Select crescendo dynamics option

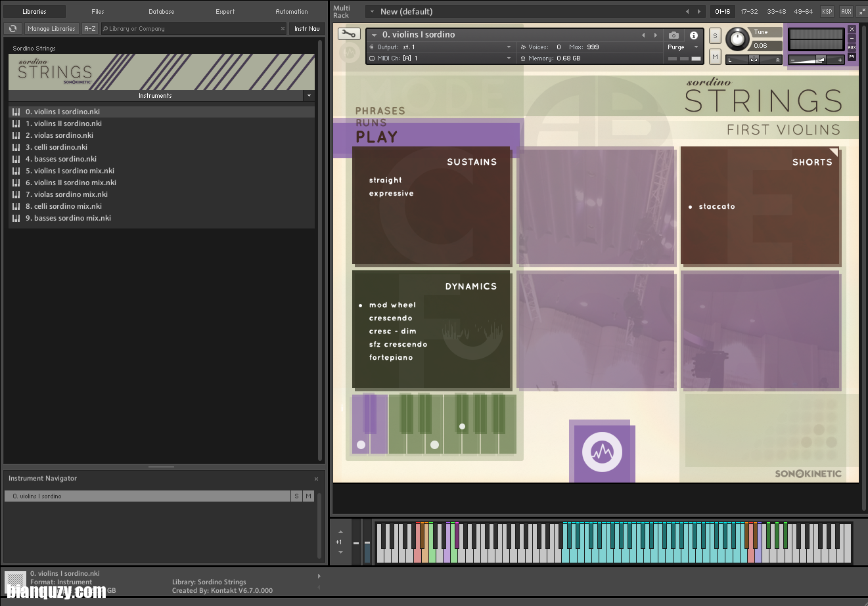click(x=391, y=318)
